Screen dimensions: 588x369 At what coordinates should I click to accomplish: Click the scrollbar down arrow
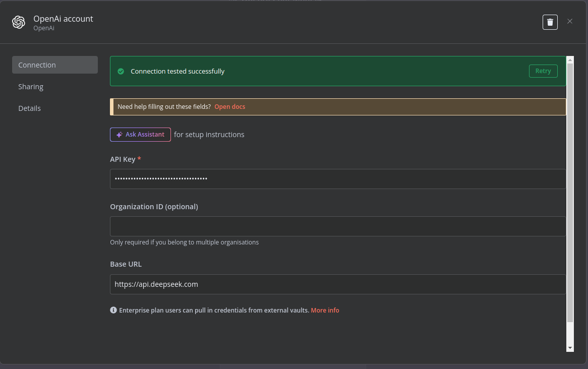click(570, 348)
